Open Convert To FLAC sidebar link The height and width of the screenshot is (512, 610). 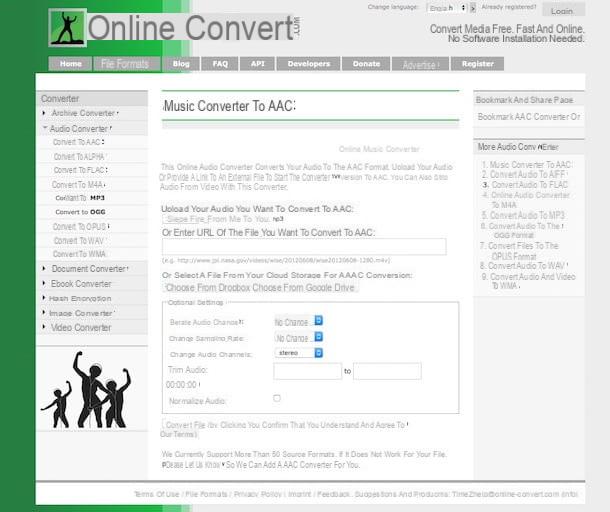click(80, 170)
